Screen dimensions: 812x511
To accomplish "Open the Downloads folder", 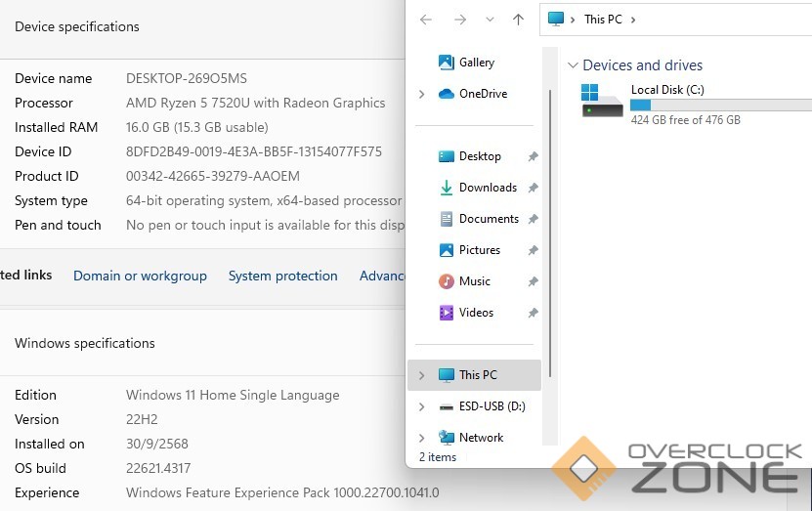I will tap(487, 188).
